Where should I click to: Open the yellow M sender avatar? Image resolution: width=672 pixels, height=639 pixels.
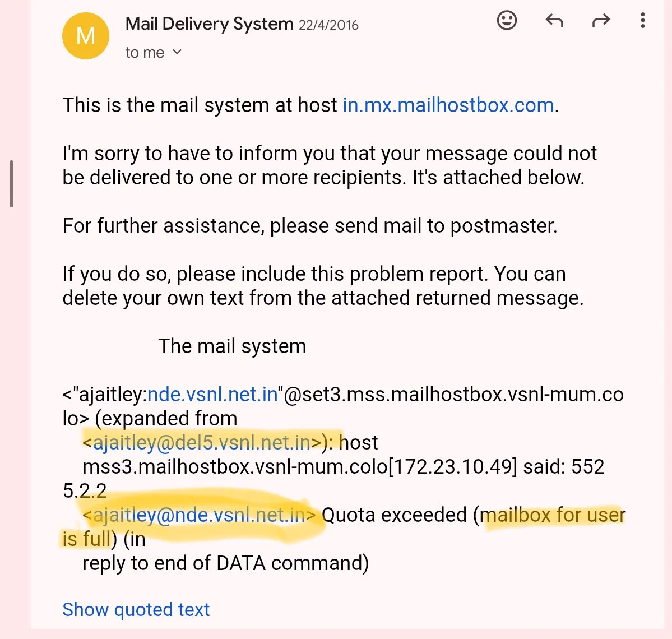[x=86, y=35]
